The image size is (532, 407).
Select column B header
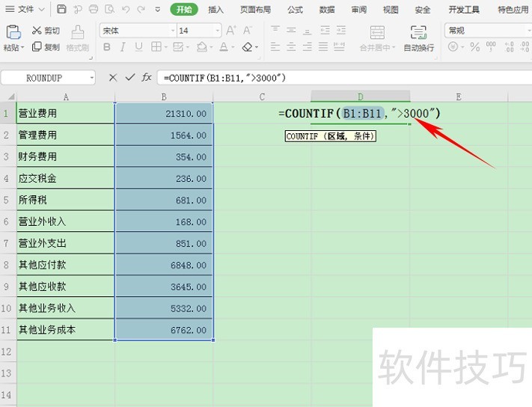click(164, 97)
